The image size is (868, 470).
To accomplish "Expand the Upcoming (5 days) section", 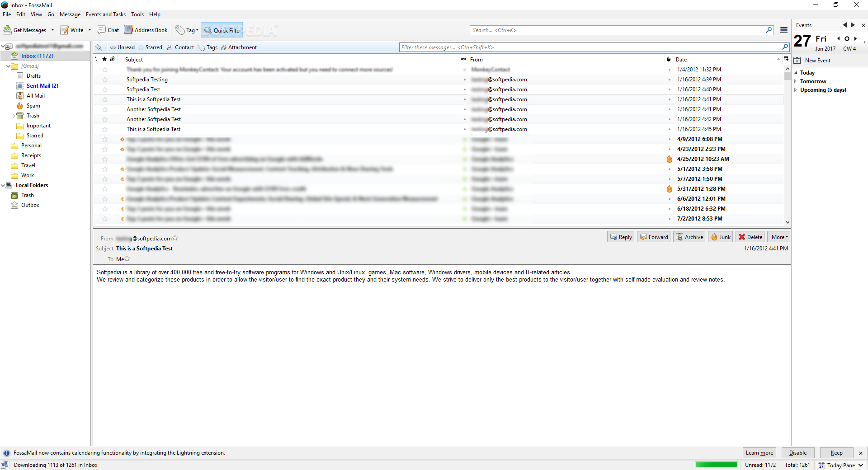I will pos(796,90).
